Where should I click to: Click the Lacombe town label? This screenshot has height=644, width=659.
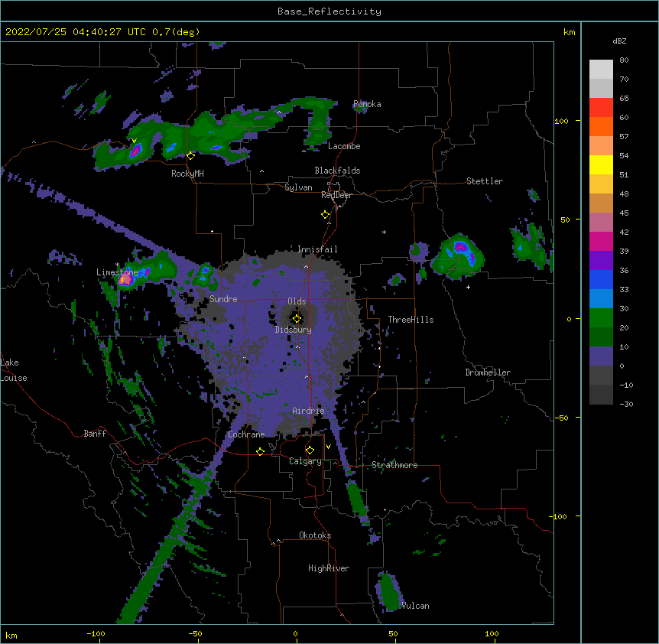coord(344,146)
